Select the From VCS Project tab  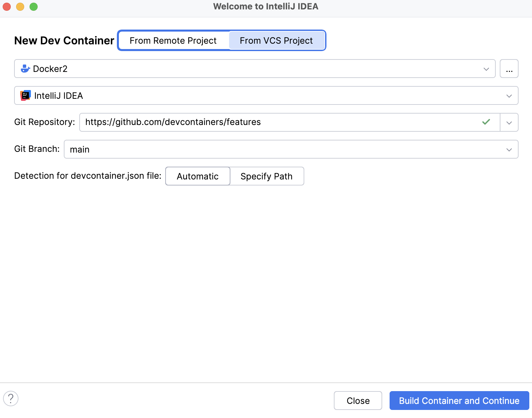(276, 41)
